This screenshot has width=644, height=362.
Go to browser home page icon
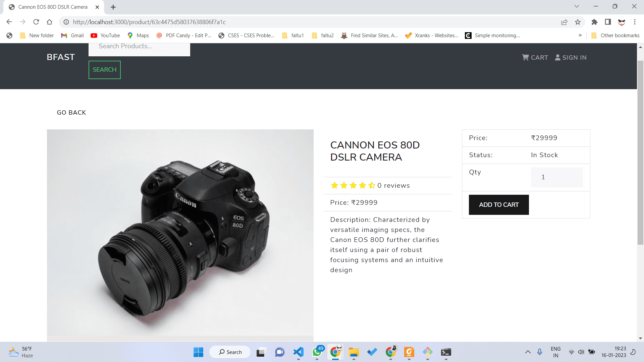coord(49,22)
